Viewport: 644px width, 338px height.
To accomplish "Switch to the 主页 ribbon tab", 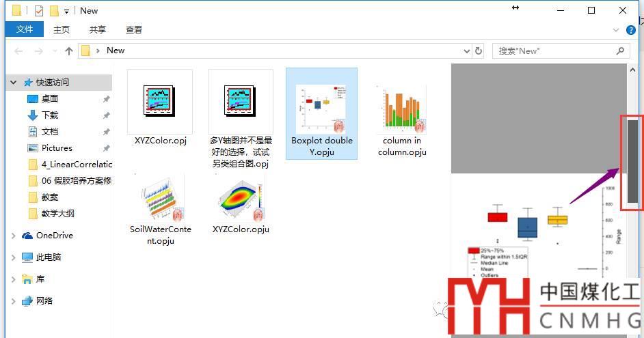I will pos(62,29).
